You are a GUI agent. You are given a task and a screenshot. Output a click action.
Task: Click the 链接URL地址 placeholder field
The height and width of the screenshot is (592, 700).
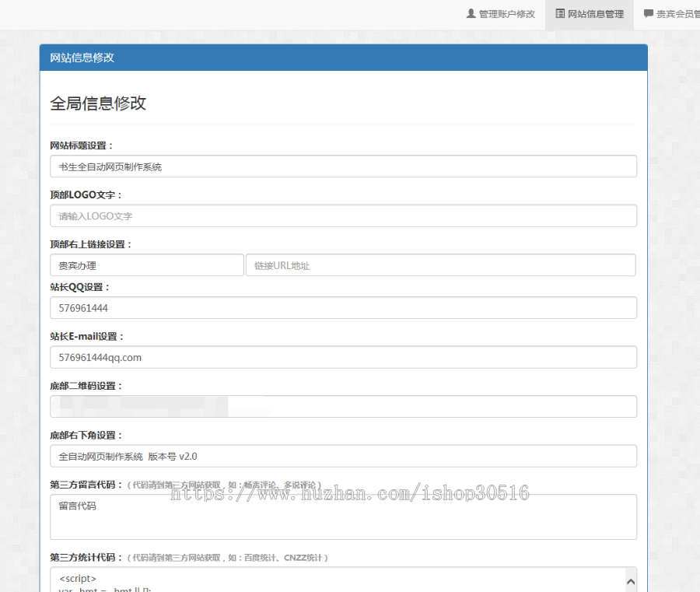pos(442,264)
